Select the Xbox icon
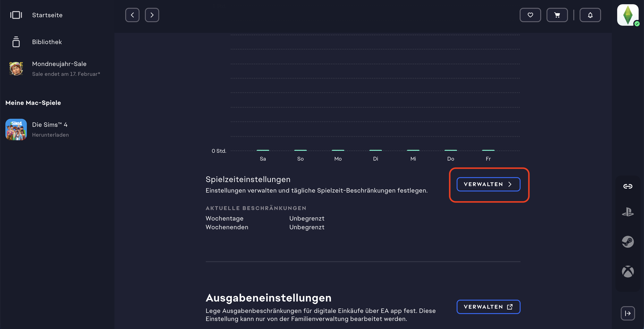 coord(627,272)
